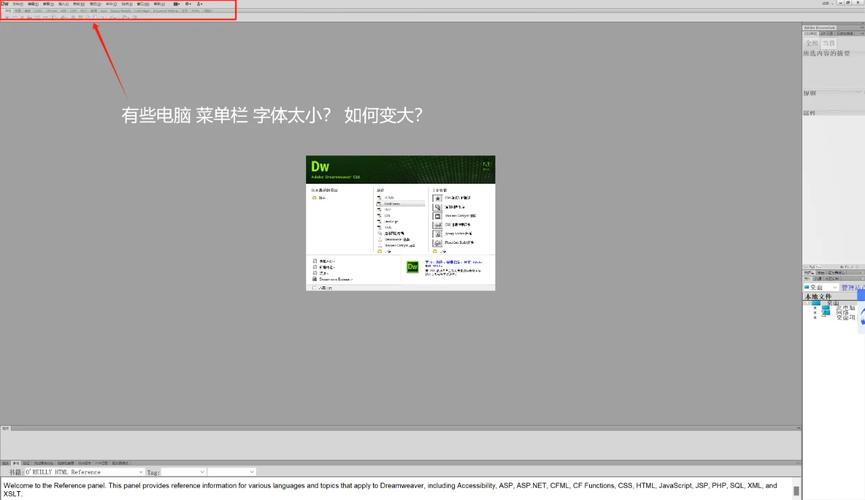Click the open-folder icon under recent items
The height and width of the screenshot is (500, 865).
(314, 198)
